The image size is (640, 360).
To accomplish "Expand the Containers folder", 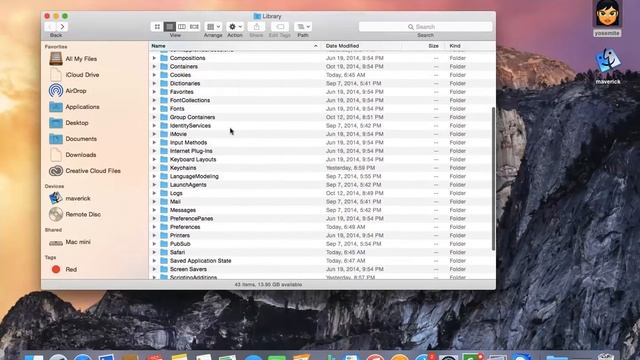I will click(x=154, y=67).
